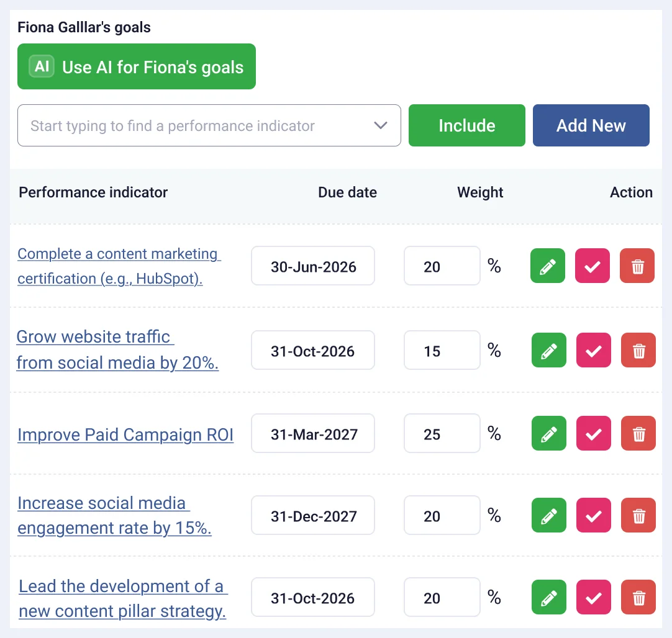
Task: Click the weight field showing 25
Action: pos(442,433)
